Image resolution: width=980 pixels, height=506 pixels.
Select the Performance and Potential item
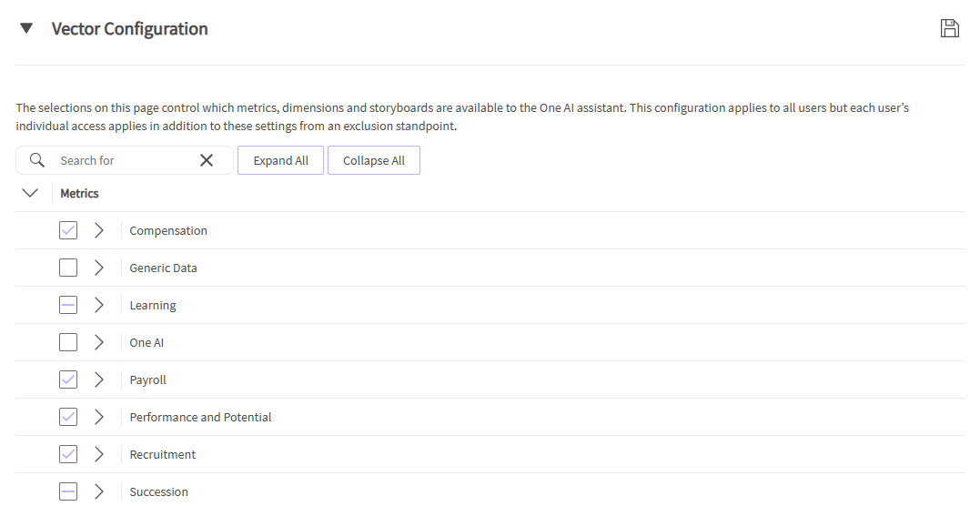click(x=200, y=417)
